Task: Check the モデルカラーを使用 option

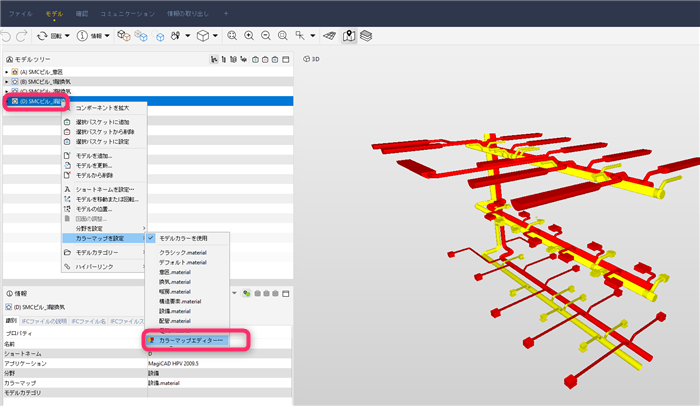Action: click(183, 239)
